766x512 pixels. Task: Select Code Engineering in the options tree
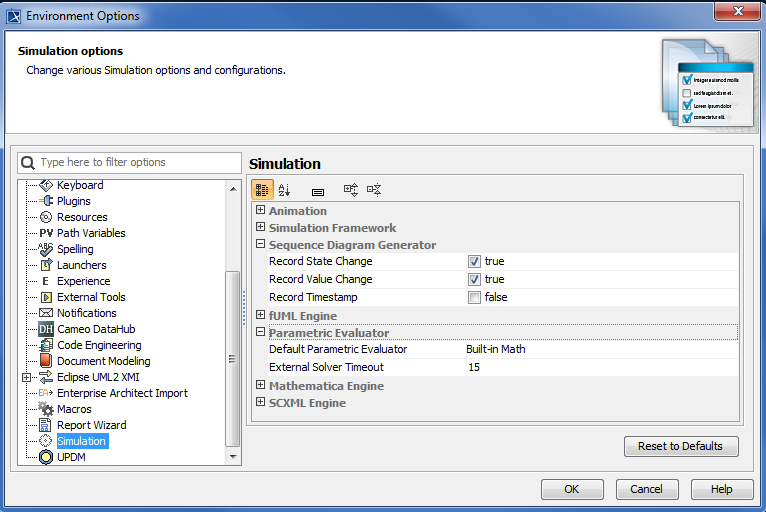(x=99, y=345)
